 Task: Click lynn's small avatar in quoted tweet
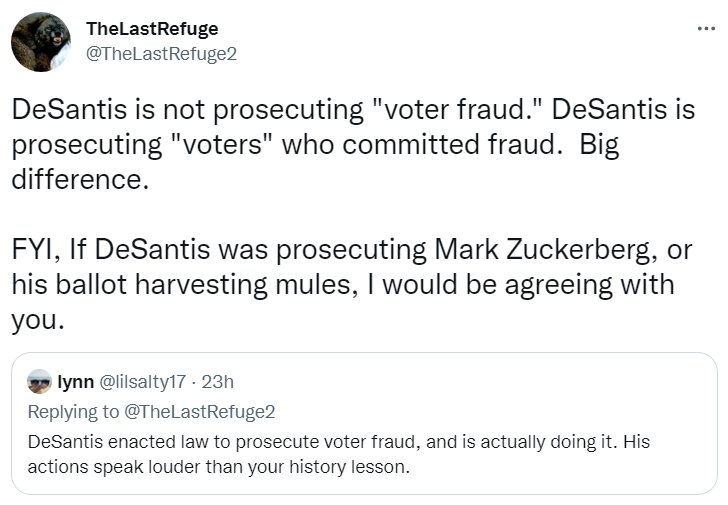pyautogui.click(x=39, y=382)
